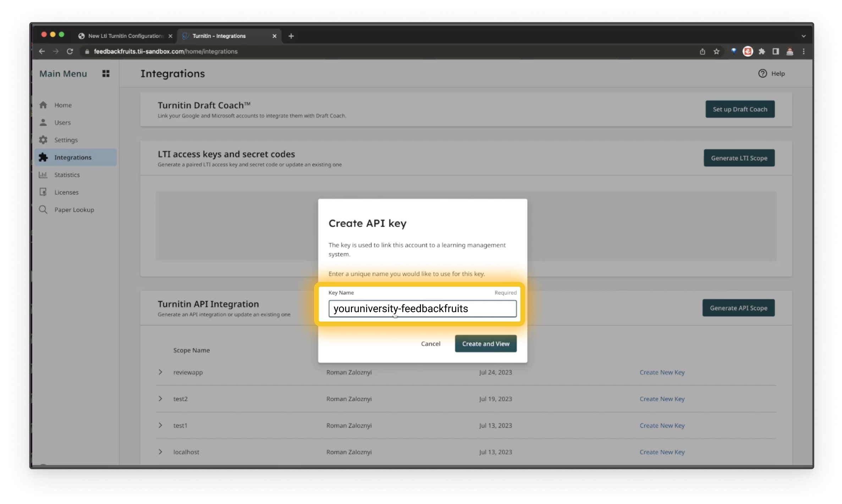Click the browser back arrow

tap(42, 51)
